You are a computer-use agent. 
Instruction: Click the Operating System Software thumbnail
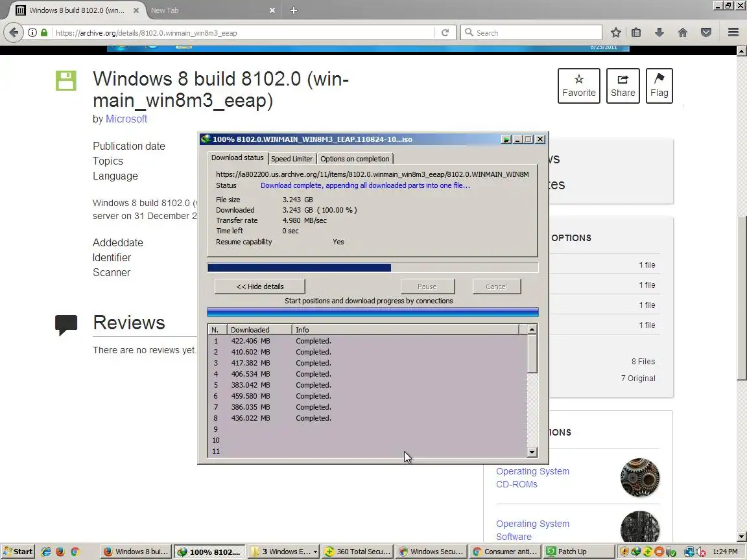click(x=640, y=526)
